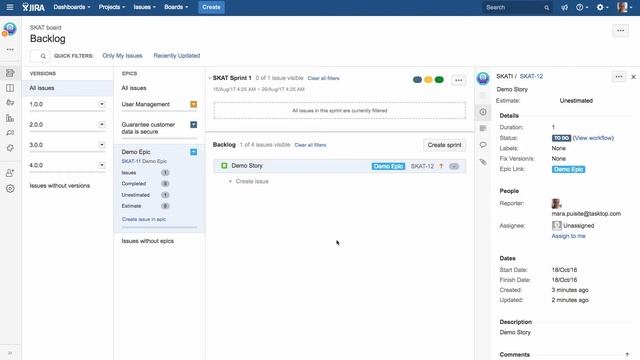Open the Projects menu
This screenshot has height=360, width=640.
tap(112, 7)
